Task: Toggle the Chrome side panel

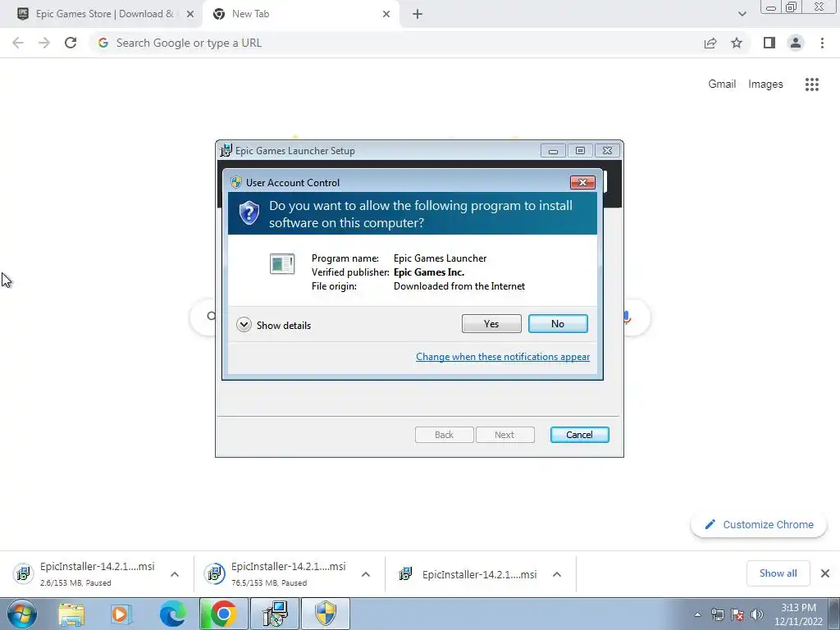Action: (x=769, y=43)
